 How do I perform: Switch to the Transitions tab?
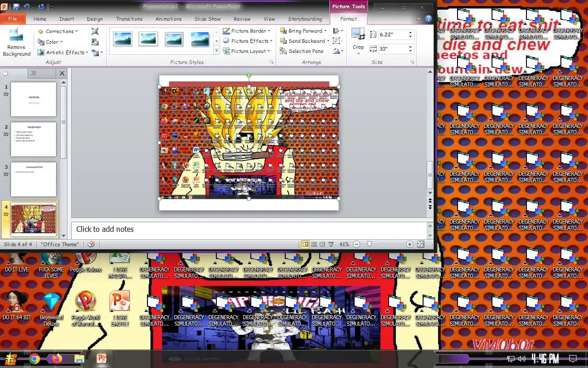coord(129,19)
